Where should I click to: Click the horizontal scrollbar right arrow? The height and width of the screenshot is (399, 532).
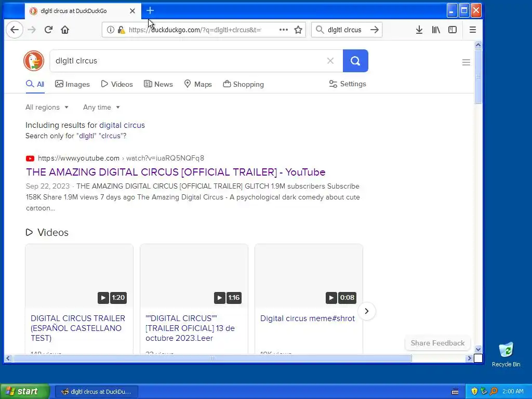[x=470, y=358]
